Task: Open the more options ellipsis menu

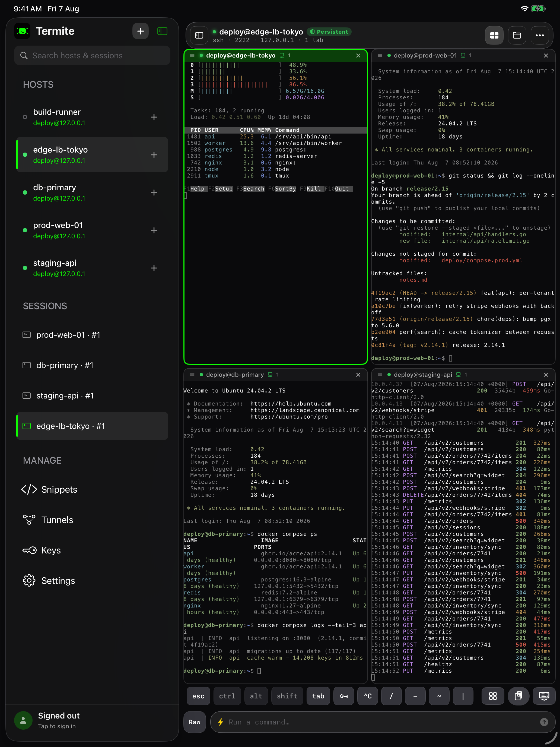Action: pyautogui.click(x=539, y=35)
